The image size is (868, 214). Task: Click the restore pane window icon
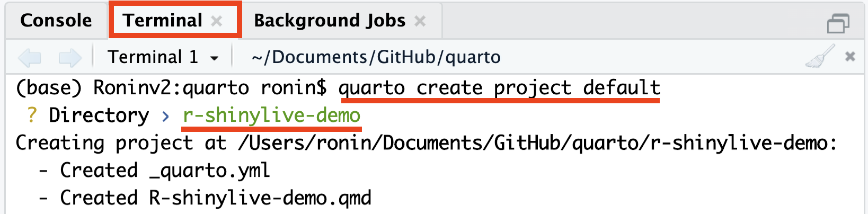[838, 23]
